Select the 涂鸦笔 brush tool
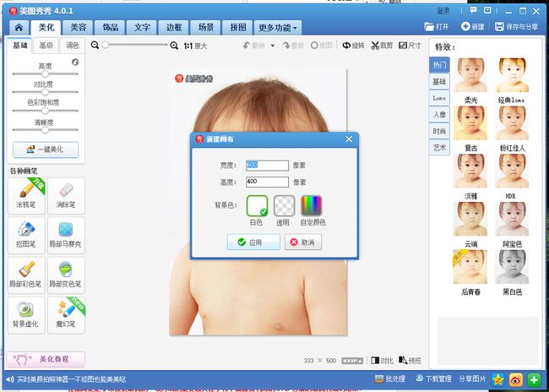549x392 pixels. coord(26,196)
